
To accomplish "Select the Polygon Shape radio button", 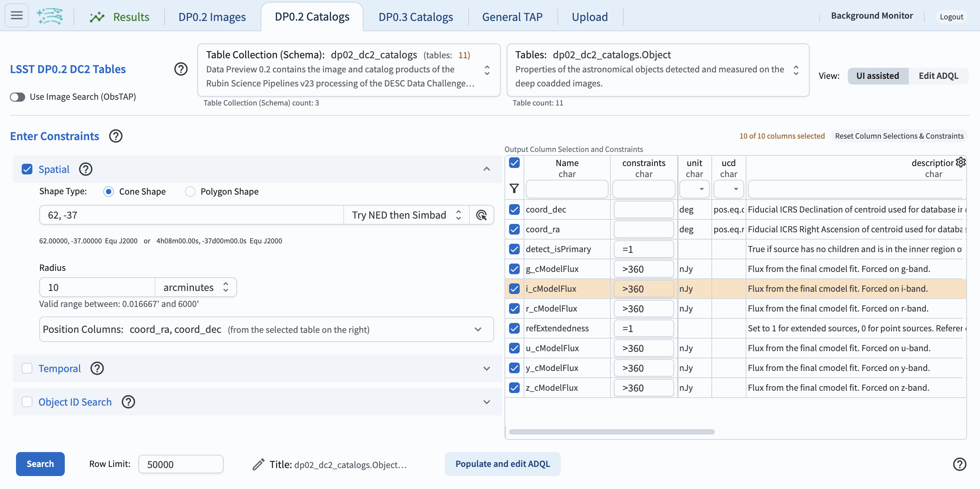I will 189,191.
